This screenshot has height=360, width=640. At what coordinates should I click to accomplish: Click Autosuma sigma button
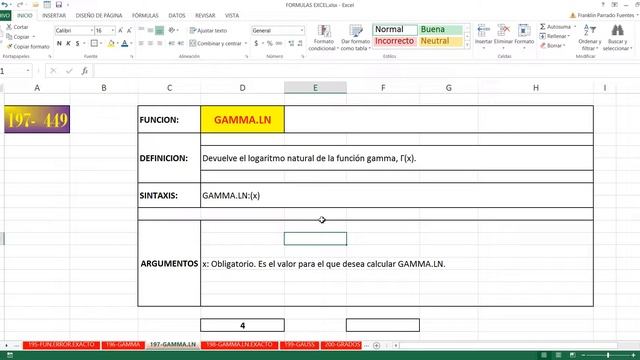(x=555, y=27)
